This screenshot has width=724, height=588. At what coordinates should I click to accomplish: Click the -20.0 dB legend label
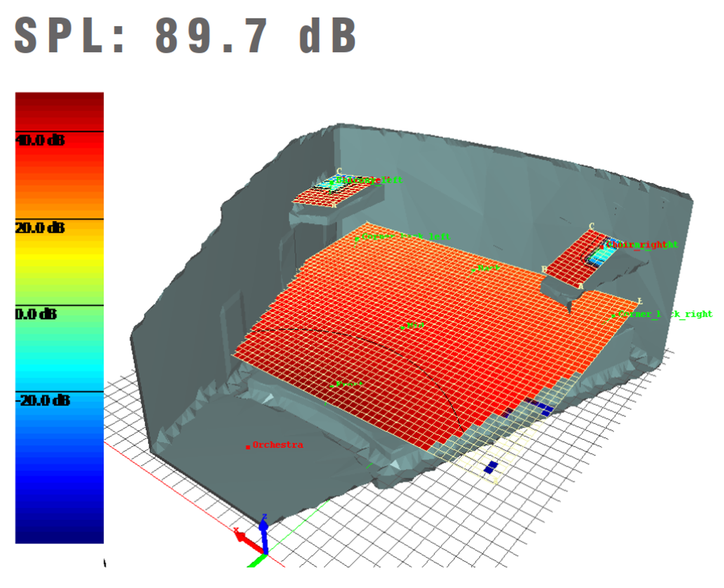[43, 401]
